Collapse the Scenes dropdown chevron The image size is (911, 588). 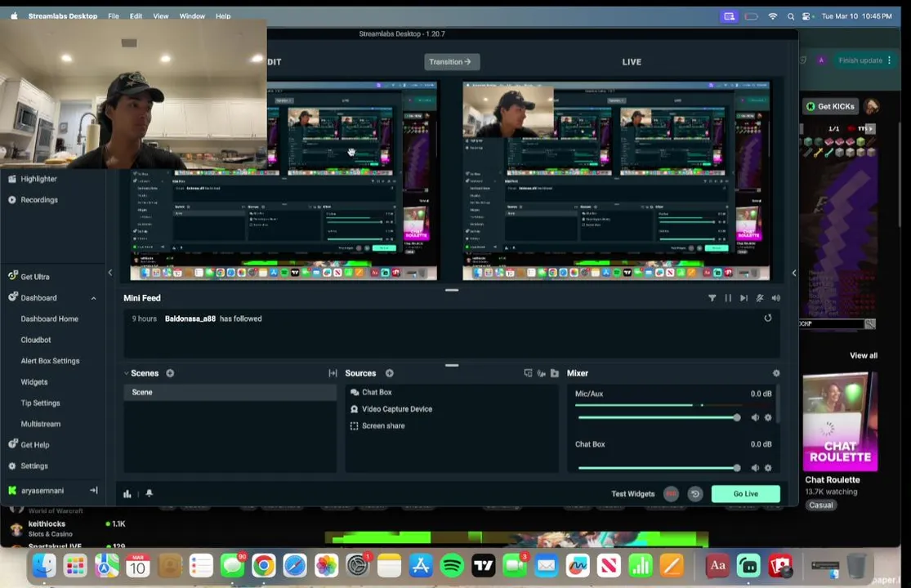tap(126, 373)
